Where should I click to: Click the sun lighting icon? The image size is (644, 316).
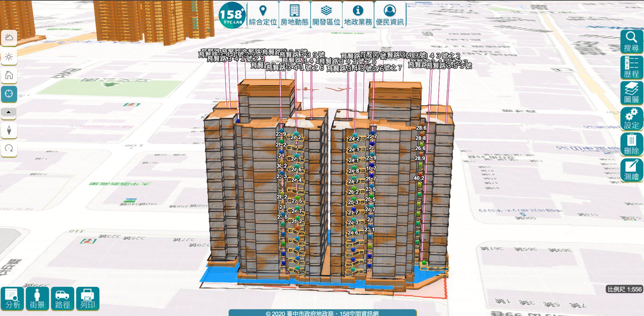[9, 57]
